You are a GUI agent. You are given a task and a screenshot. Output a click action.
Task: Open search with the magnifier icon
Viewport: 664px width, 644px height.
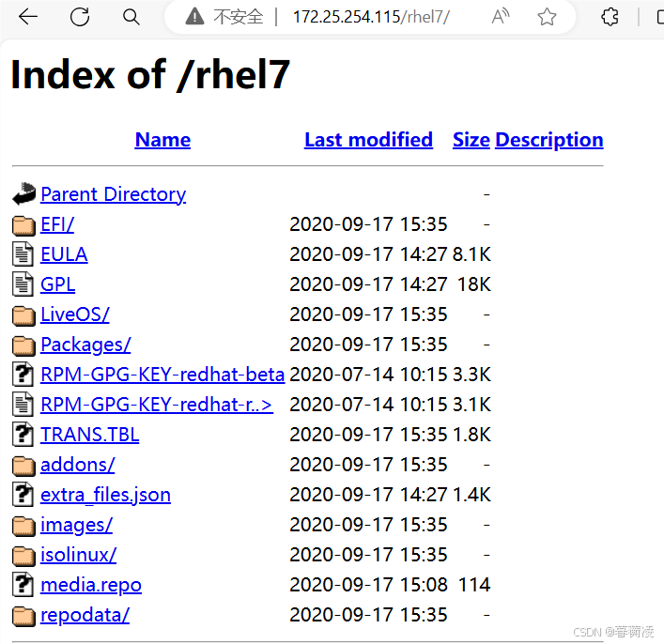[131, 17]
